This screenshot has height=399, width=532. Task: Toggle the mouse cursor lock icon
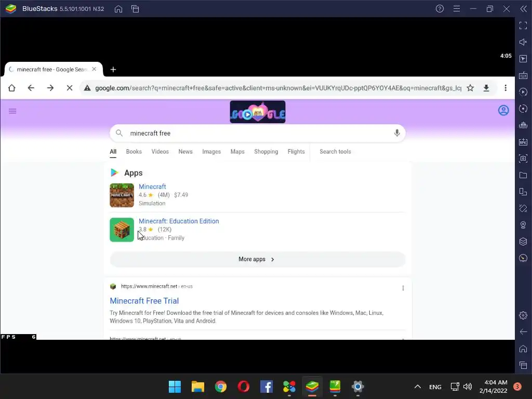(523, 59)
